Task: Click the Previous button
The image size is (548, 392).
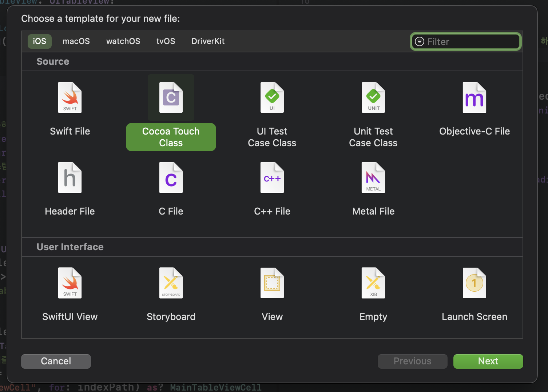Action: tap(413, 361)
